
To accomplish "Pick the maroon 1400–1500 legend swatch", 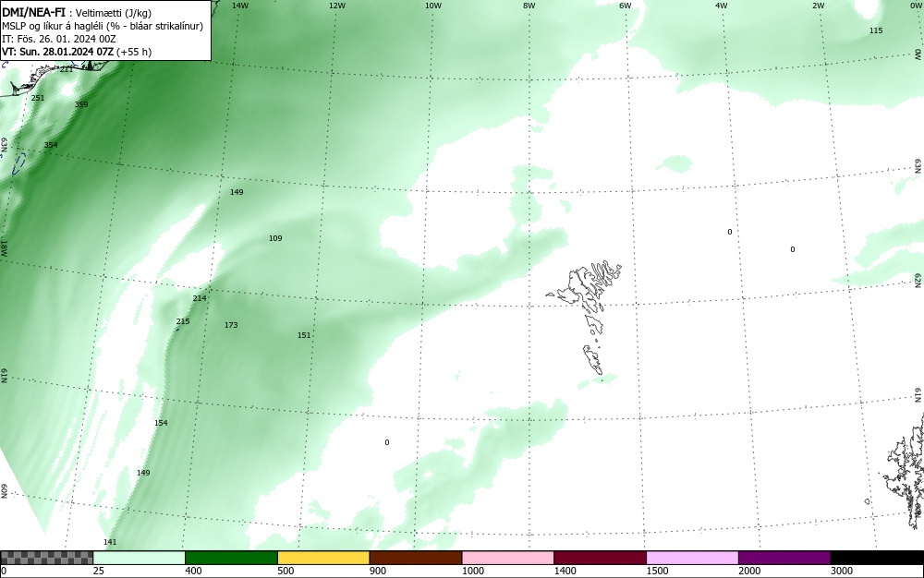I will point(600,558).
